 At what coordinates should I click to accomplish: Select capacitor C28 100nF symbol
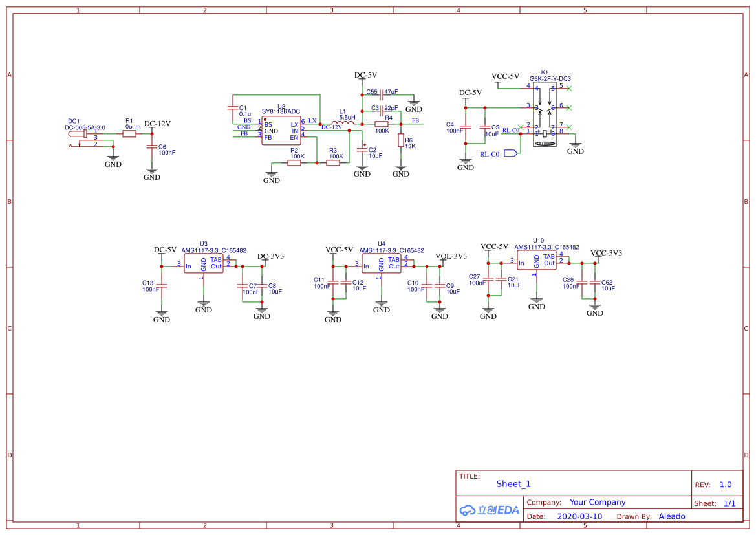[x=582, y=283]
